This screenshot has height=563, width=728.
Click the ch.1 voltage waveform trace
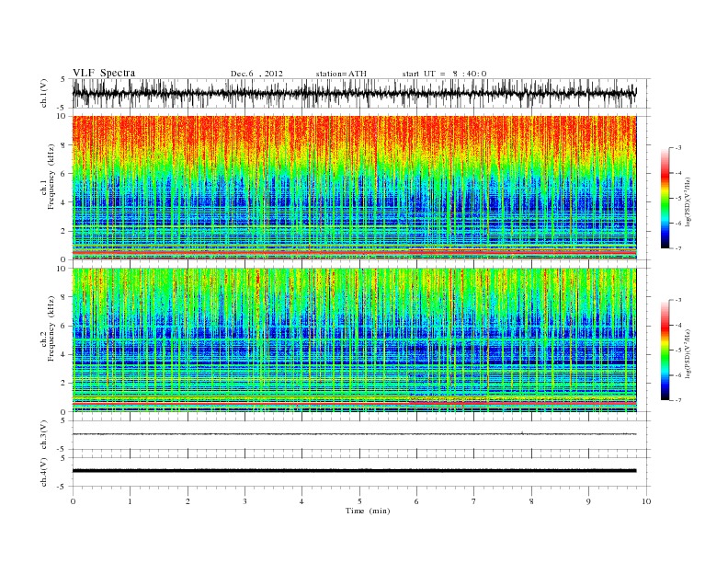(x=354, y=93)
